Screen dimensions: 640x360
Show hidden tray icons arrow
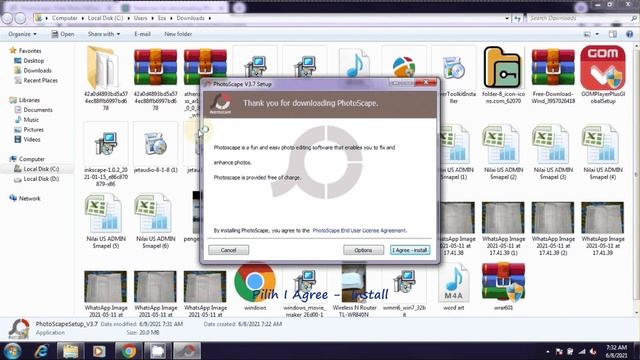[547, 351]
